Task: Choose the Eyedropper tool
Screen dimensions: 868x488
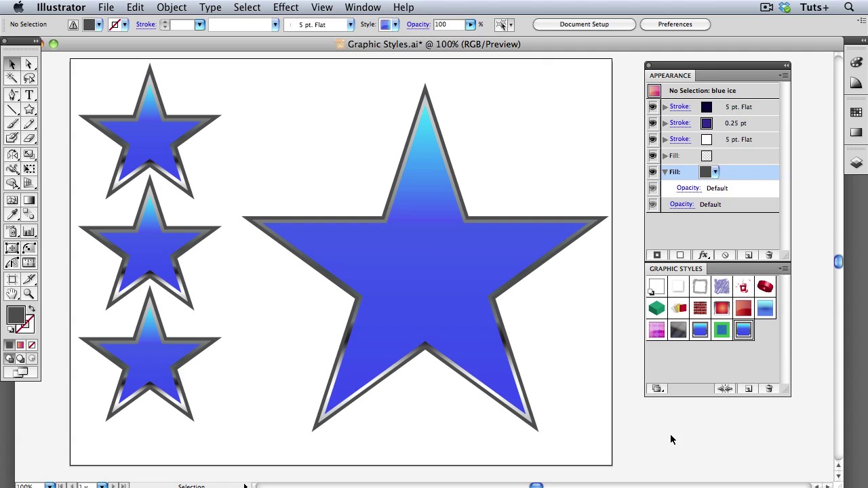Action: coord(12,215)
